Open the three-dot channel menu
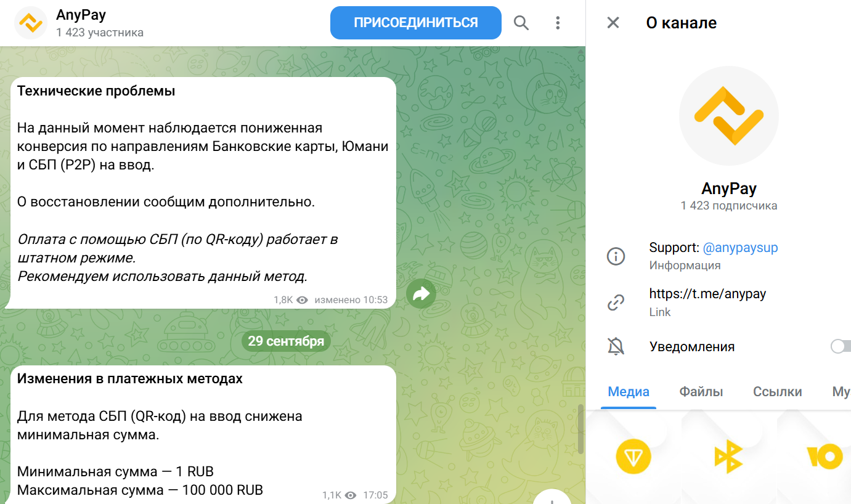The image size is (851, 504). tap(558, 22)
